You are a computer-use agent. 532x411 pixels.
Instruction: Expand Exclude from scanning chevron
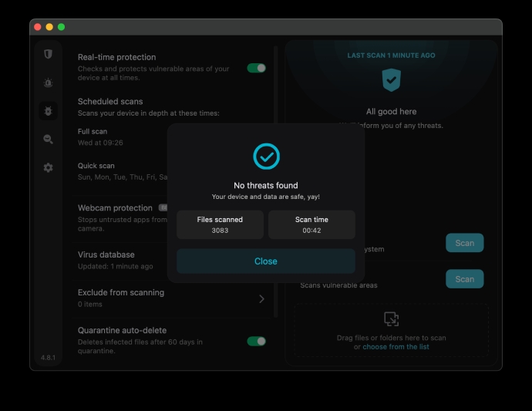[261, 298]
